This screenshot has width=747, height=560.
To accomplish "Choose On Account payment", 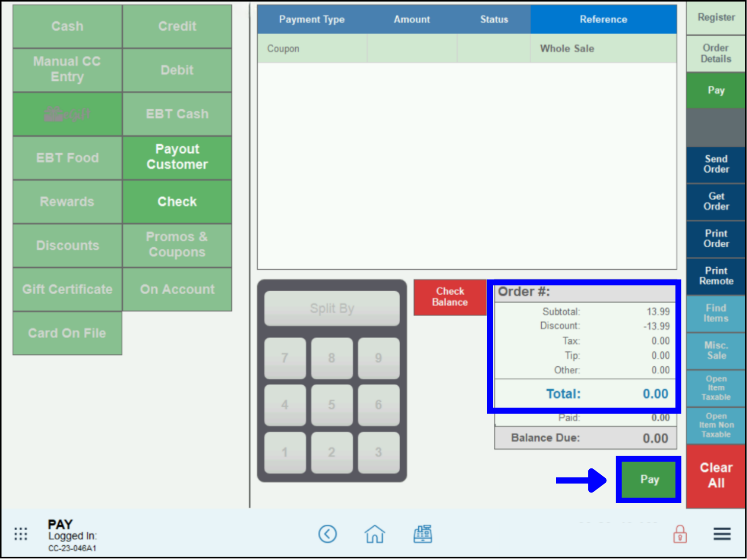I will [x=177, y=289].
